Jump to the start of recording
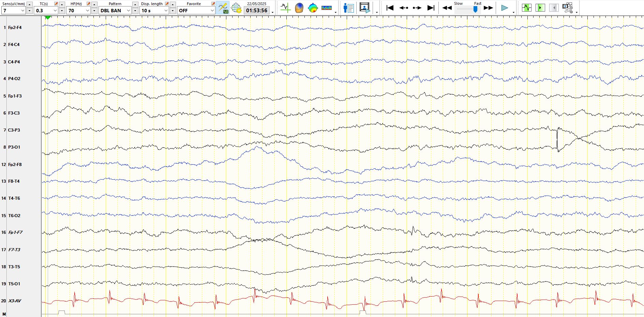This screenshot has height=317, width=644. tap(390, 8)
